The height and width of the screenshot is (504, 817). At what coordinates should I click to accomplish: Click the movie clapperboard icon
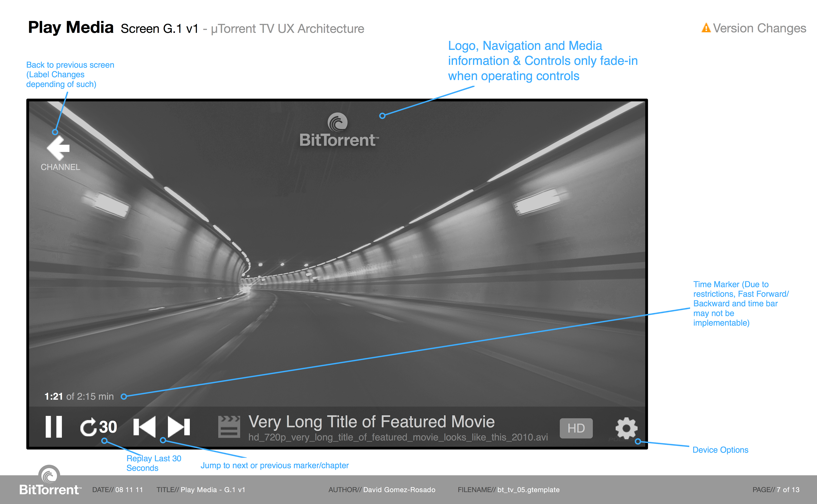pyautogui.click(x=229, y=427)
